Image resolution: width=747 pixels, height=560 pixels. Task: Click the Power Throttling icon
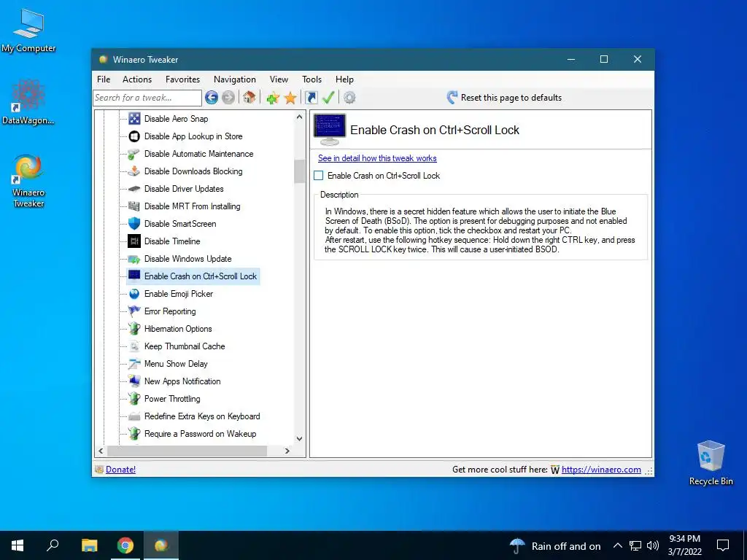pyautogui.click(x=134, y=399)
